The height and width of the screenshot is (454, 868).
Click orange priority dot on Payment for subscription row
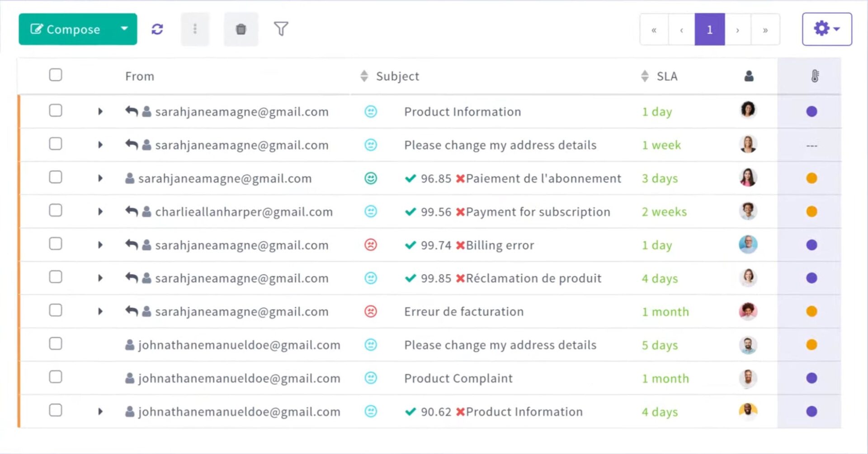pos(811,211)
